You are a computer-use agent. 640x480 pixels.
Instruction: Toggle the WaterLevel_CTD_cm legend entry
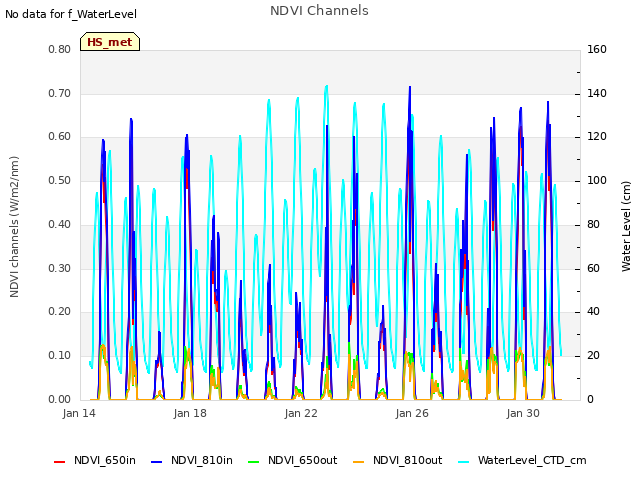(x=522, y=460)
